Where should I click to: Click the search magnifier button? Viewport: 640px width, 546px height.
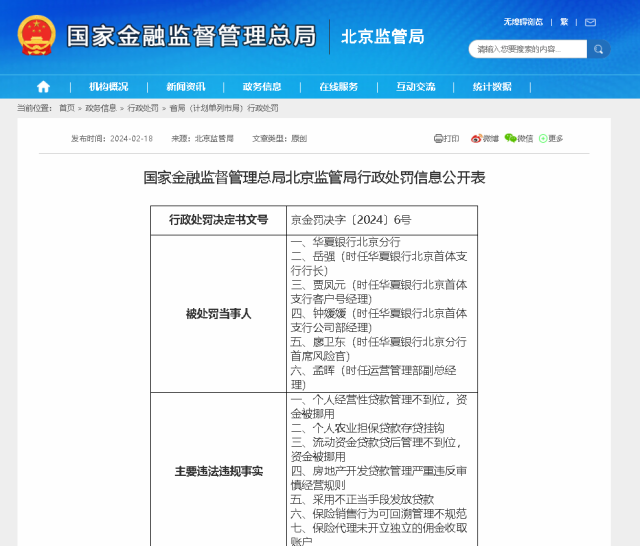[598, 49]
